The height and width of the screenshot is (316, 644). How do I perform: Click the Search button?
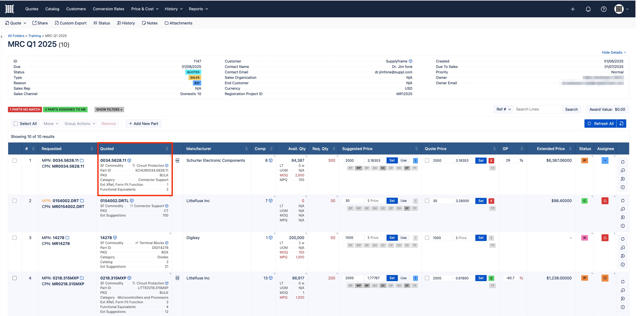[x=571, y=109]
